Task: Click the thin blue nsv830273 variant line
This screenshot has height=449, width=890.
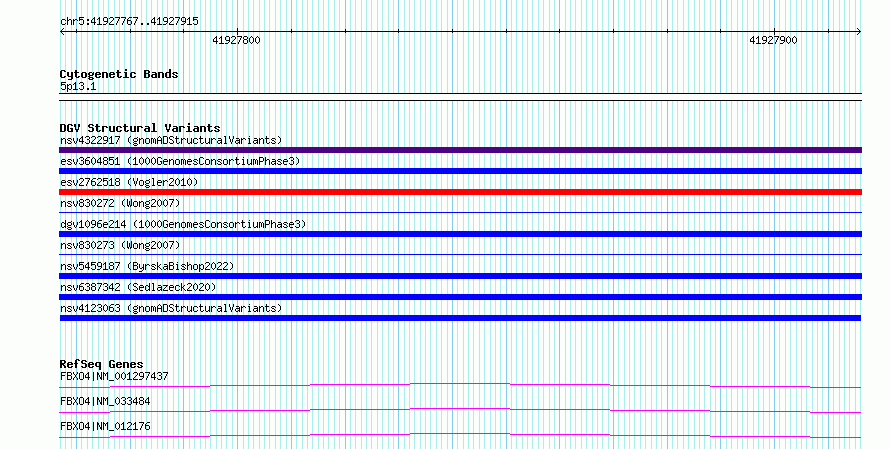Action: (x=460, y=255)
